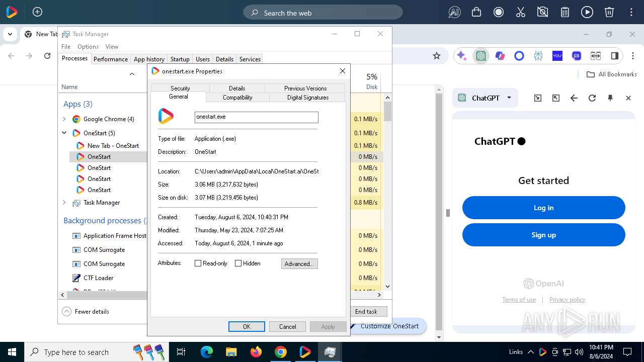Click the Customize OneStart button

(x=389, y=326)
